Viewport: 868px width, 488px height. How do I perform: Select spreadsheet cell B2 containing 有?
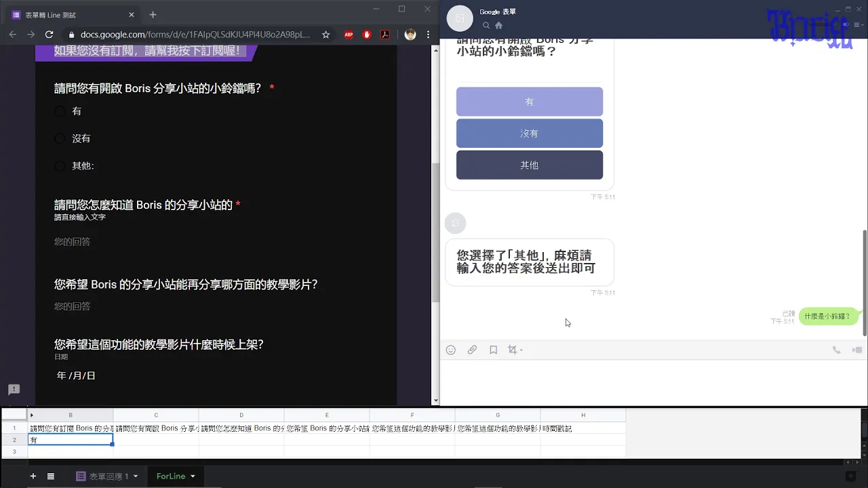point(71,440)
